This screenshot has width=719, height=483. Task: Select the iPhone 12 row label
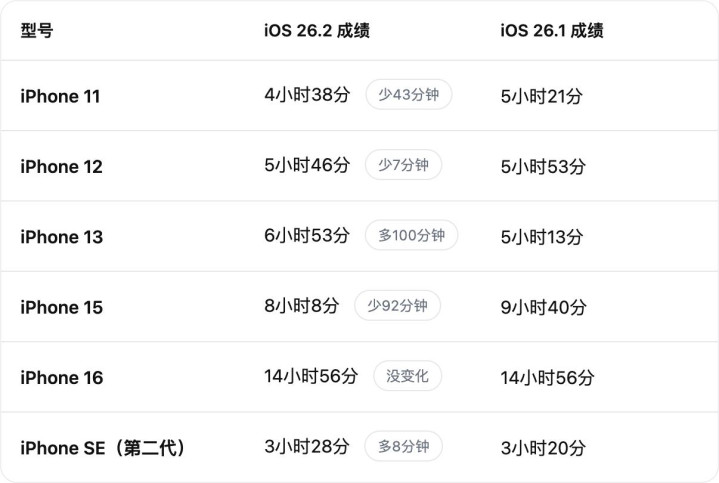pos(61,167)
